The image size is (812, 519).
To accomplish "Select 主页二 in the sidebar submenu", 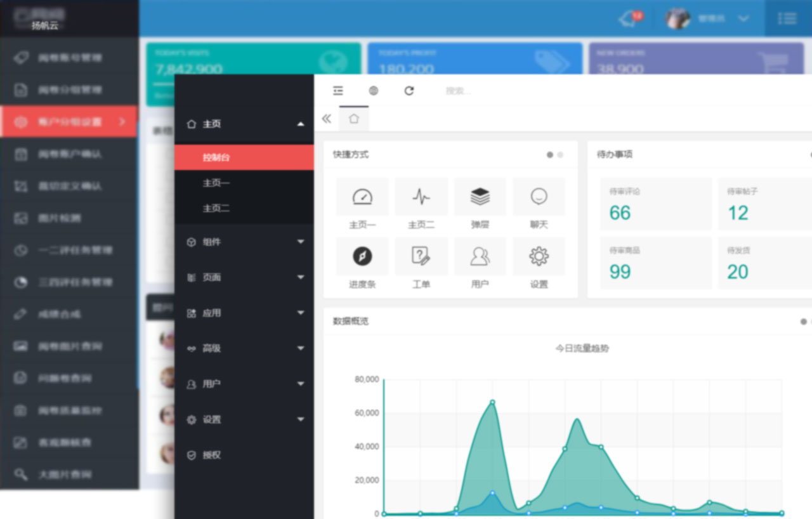I will click(x=216, y=208).
